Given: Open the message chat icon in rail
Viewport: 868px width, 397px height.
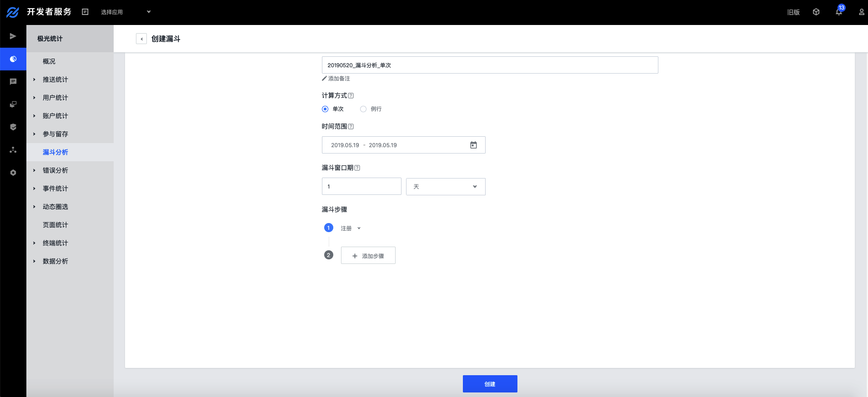Looking at the screenshot, I should [x=13, y=82].
